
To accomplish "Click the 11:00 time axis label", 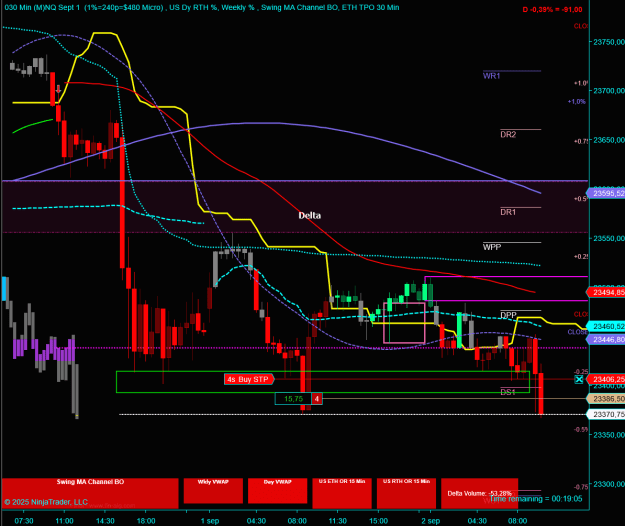I will [64, 521].
